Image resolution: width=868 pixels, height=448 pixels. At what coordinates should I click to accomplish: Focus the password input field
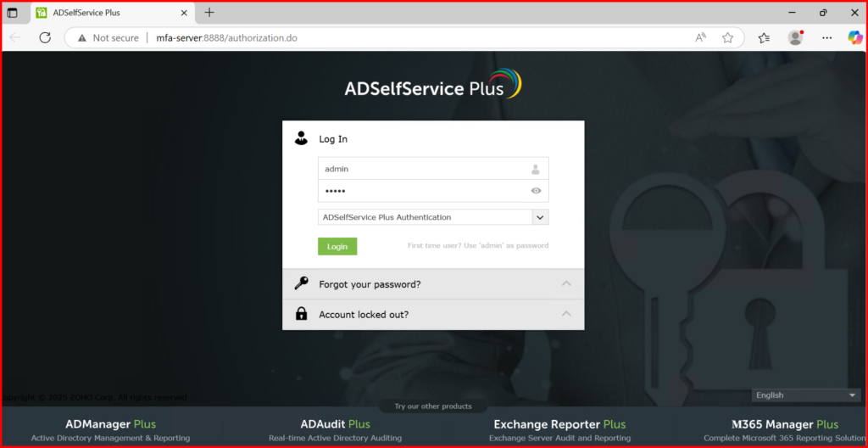(x=424, y=191)
